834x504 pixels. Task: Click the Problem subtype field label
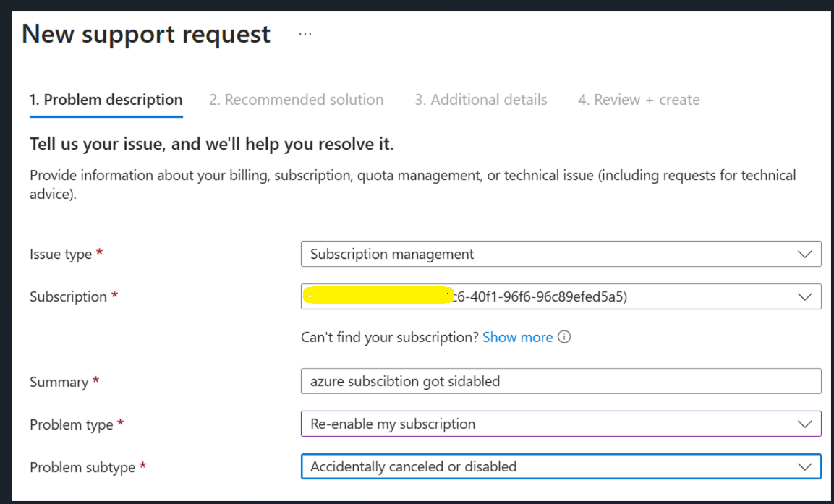tap(82, 468)
